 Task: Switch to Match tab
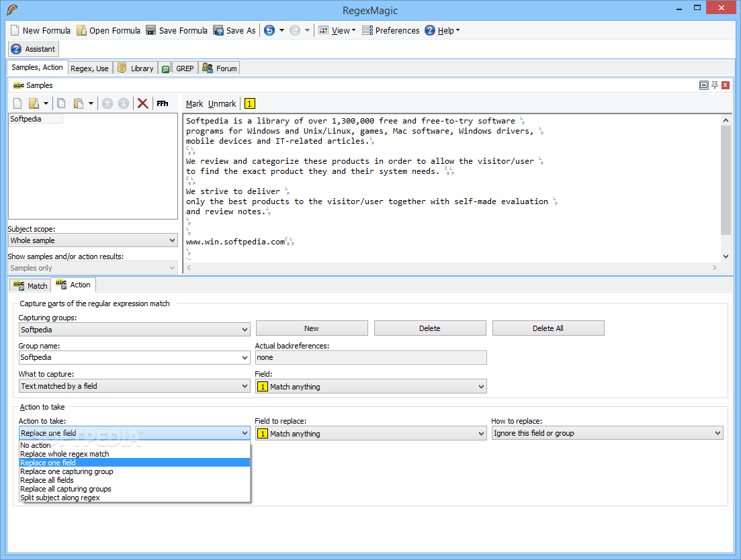pyautogui.click(x=31, y=285)
